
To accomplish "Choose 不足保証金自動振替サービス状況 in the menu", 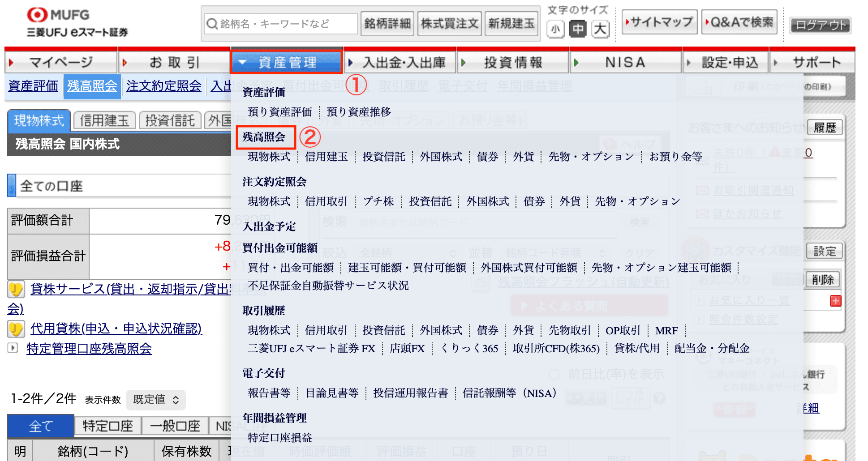I will (x=328, y=286).
